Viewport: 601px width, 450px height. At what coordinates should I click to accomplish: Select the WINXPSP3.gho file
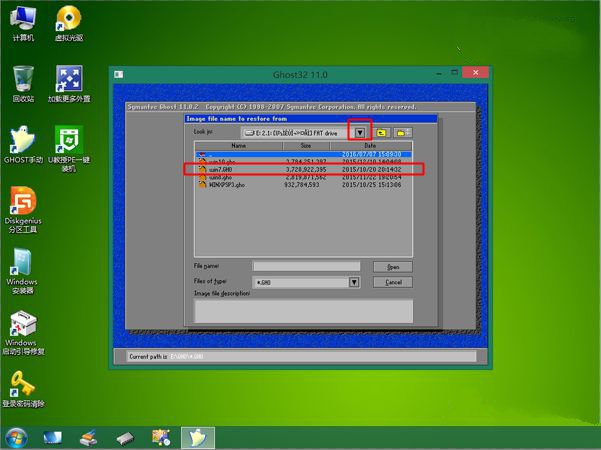tap(304, 185)
